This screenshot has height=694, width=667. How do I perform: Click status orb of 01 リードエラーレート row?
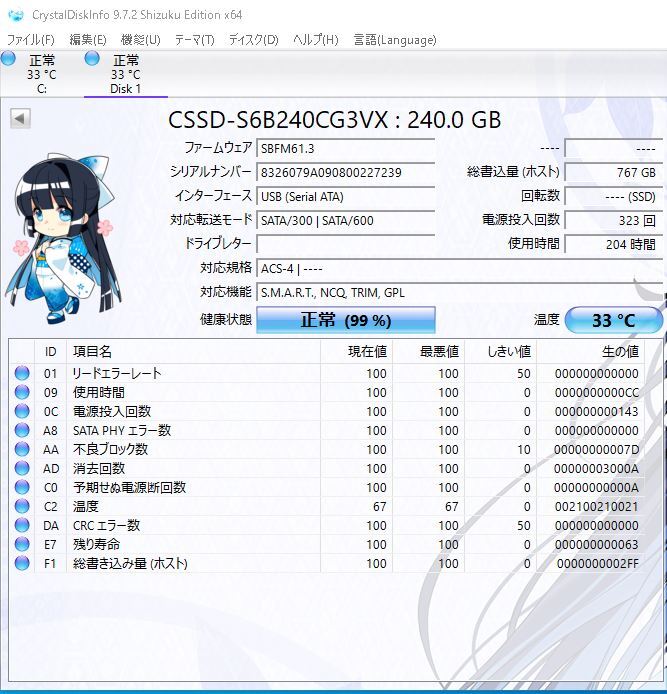22,373
